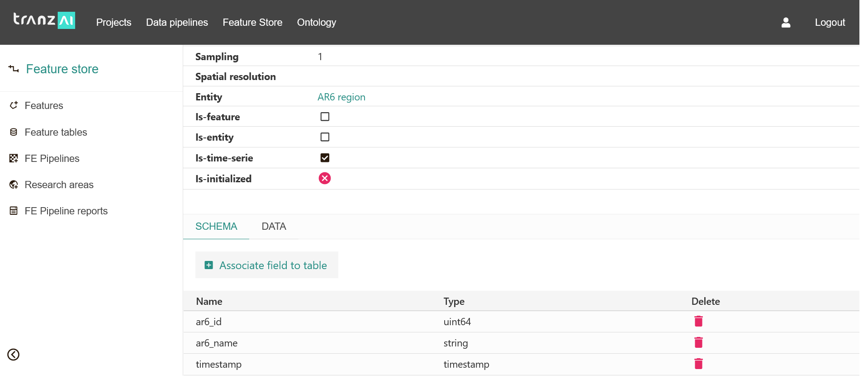Image resolution: width=868 pixels, height=379 pixels.
Task: Go to FE Pipelines in the sidebar
Action: pos(52,158)
